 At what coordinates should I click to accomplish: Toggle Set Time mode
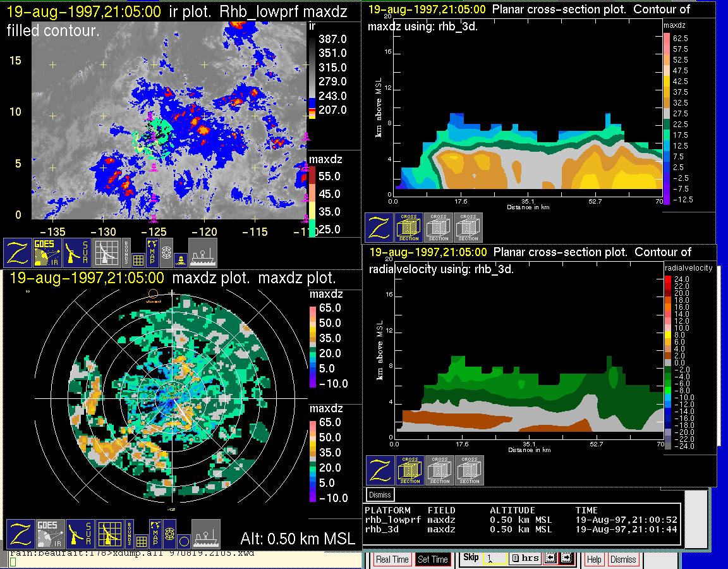pos(433,560)
